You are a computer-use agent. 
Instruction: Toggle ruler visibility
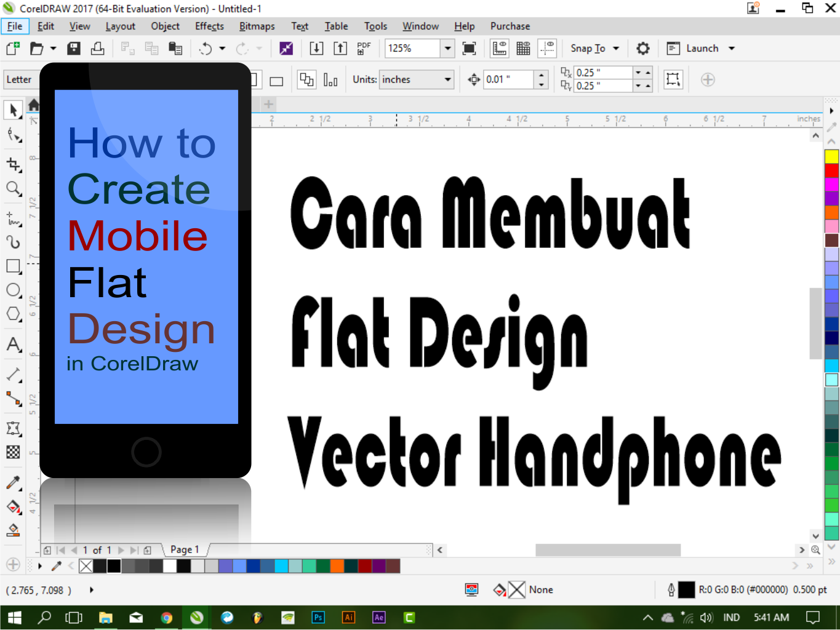tap(499, 48)
